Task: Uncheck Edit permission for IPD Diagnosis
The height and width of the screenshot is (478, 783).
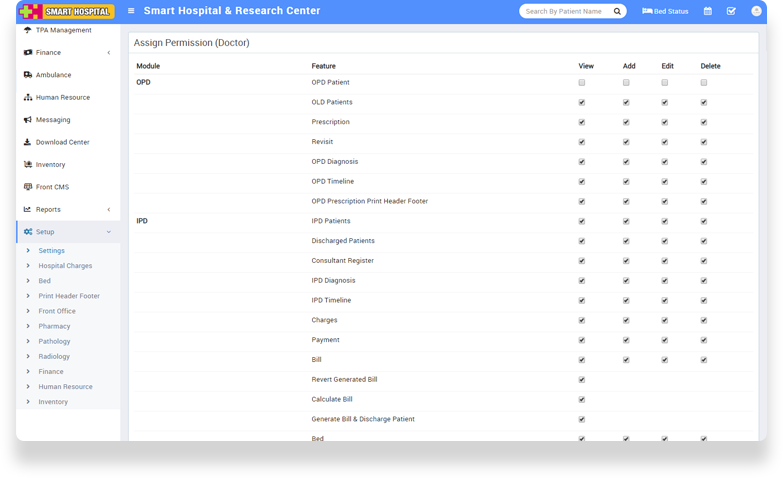Action: 664,280
